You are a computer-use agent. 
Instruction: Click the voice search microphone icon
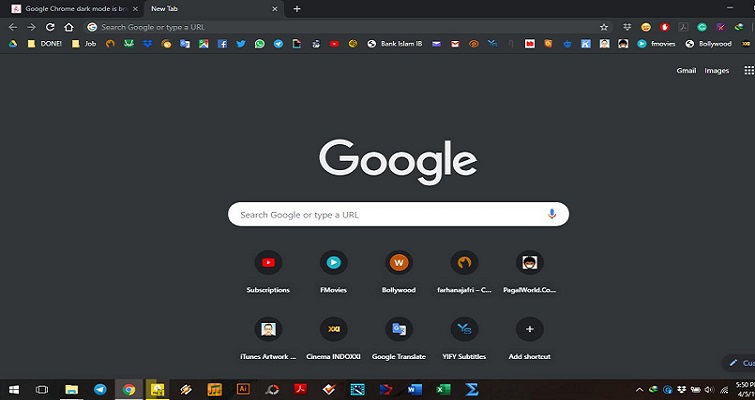pyautogui.click(x=552, y=214)
